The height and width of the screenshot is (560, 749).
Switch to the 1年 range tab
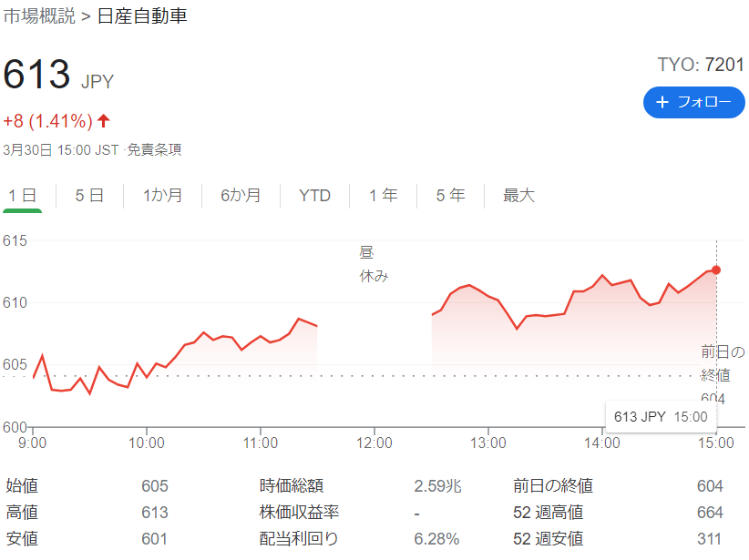pyautogui.click(x=383, y=196)
